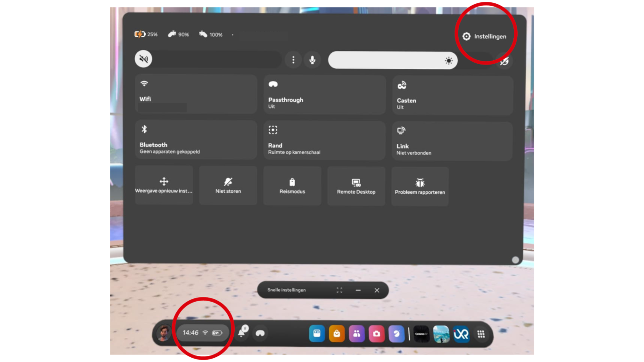Screen dimensions: 644x362
Task: Click the Bluetooth symbol icon
Action: coord(145,129)
